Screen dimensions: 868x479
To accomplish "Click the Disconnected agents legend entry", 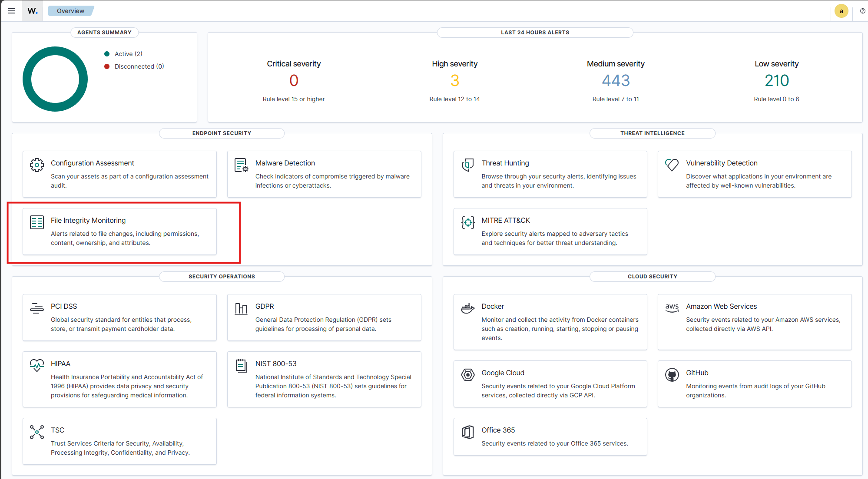I will pyautogui.click(x=139, y=66).
